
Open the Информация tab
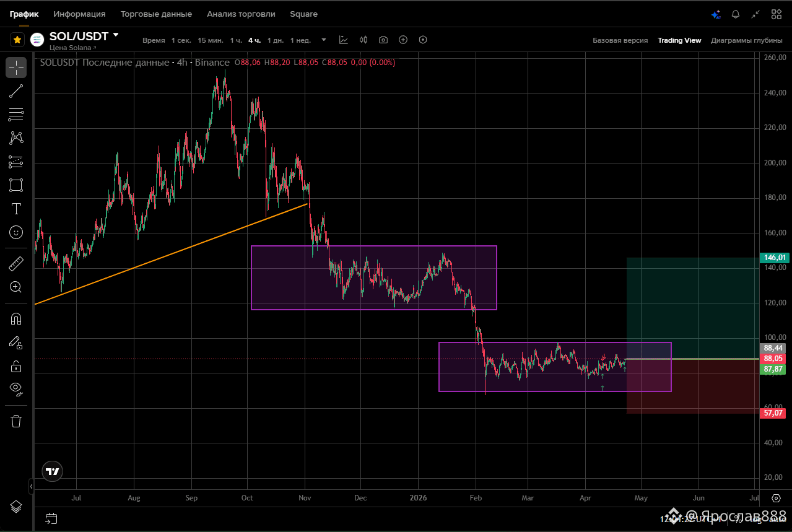point(79,14)
